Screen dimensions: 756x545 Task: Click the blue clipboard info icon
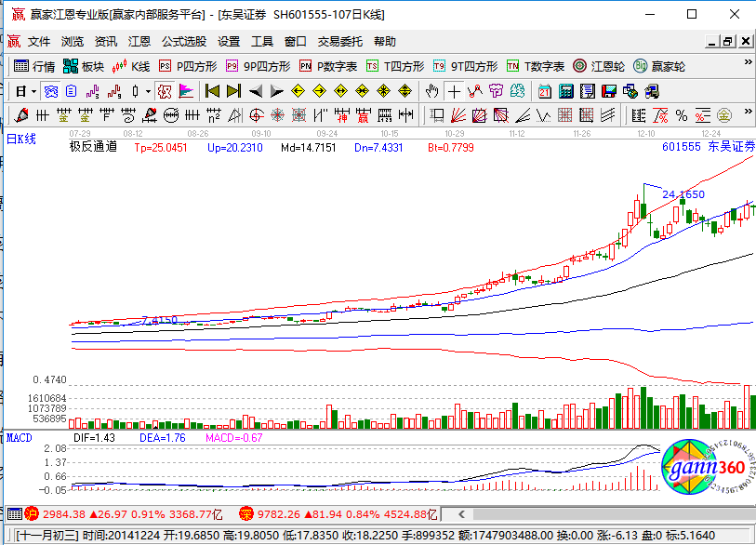(x=72, y=91)
